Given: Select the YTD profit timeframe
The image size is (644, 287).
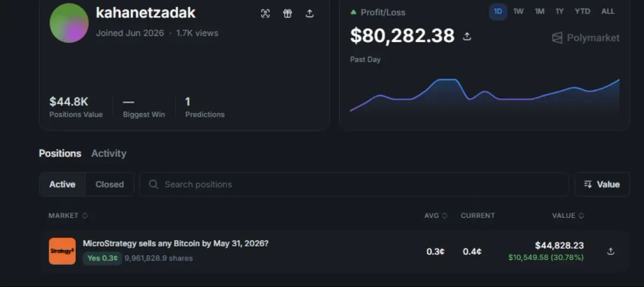Looking at the screenshot, I should click(582, 11).
